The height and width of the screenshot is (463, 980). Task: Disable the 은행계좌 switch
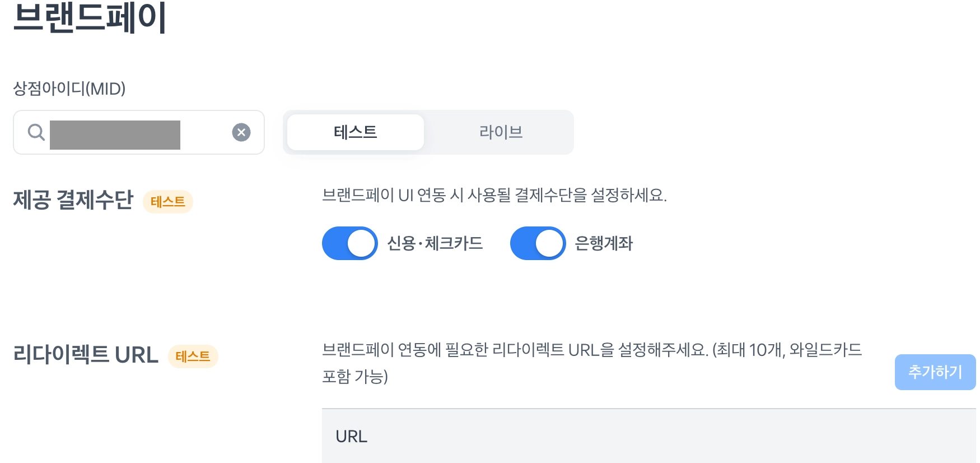coord(538,243)
